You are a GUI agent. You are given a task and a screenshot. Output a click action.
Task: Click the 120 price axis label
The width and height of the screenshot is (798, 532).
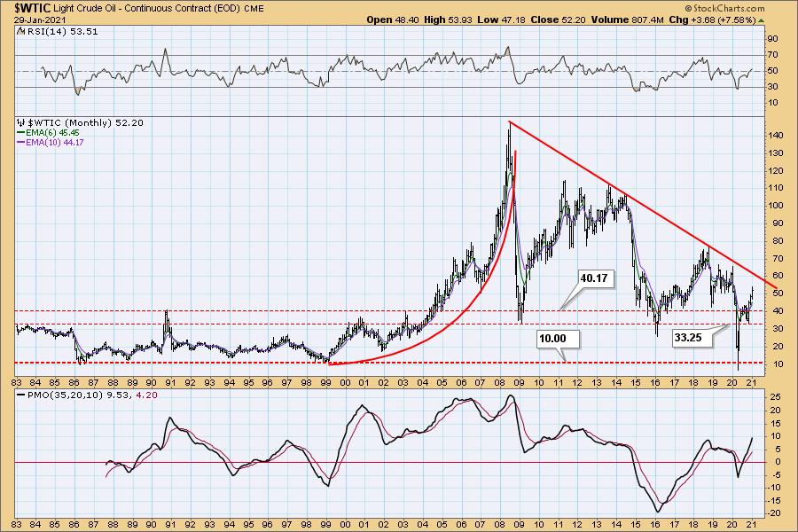click(x=776, y=170)
